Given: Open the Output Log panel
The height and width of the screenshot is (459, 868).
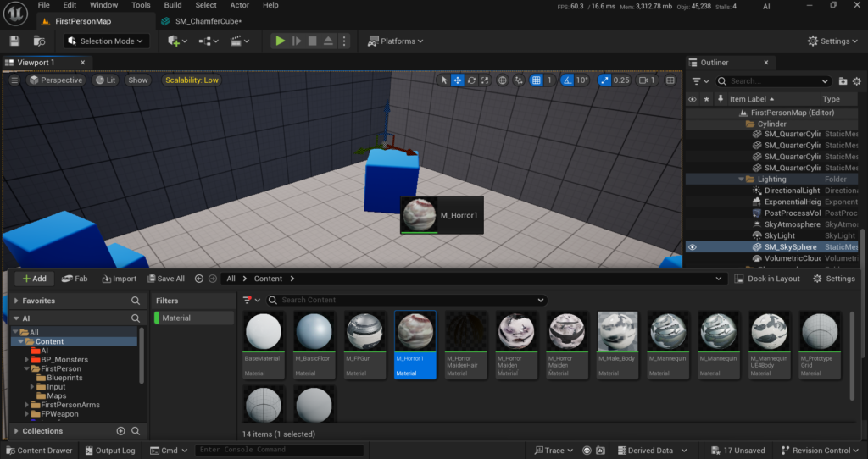Looking at the screenshot, I should point(110,451).
